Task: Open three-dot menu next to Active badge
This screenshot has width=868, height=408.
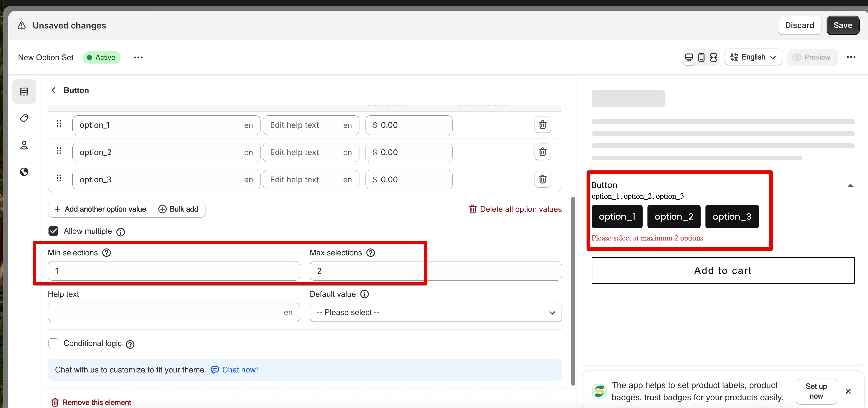Action: [138, 57]
